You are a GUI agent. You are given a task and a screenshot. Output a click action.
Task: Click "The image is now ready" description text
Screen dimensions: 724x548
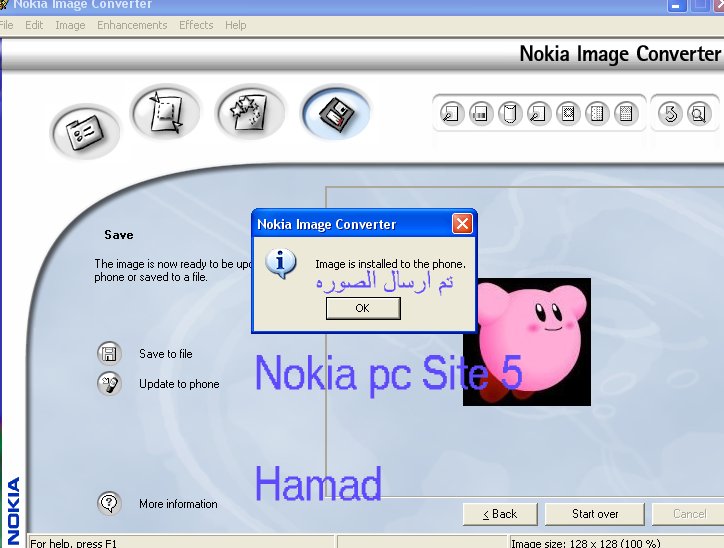coord(173,271)
